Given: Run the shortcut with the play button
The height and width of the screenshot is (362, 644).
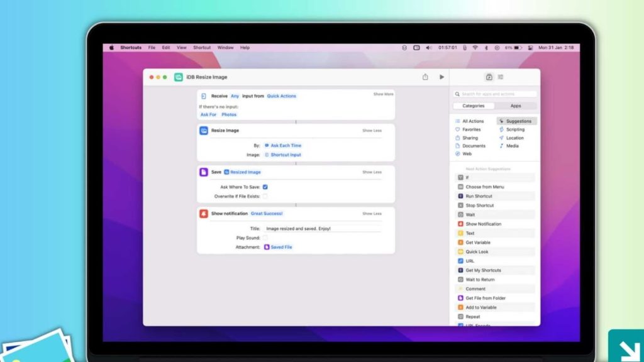Looking at the screenshot, I should 441,77.
